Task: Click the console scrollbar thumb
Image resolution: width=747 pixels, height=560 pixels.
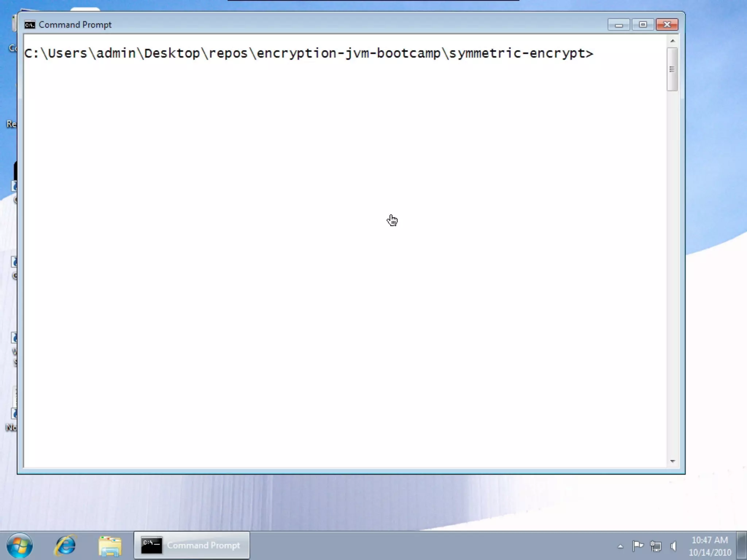Action: pyautogui.click(x=672, y=69)
